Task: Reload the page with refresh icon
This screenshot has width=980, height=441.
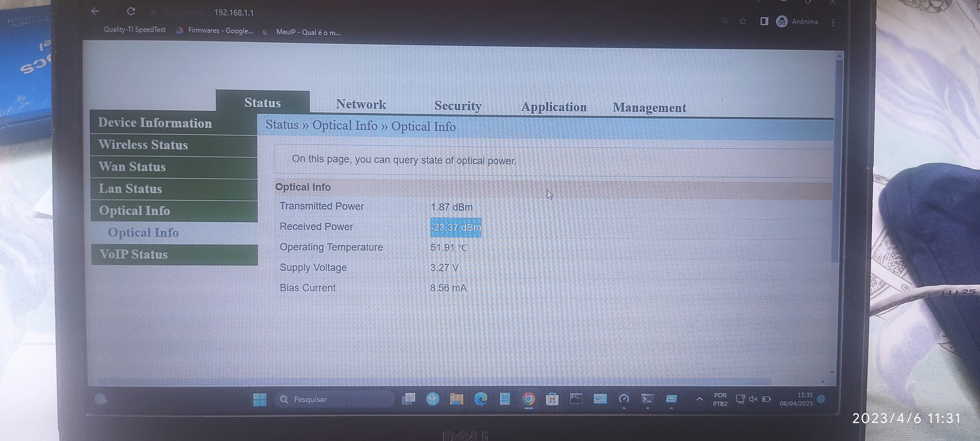Action: click(x=131, y=12)
